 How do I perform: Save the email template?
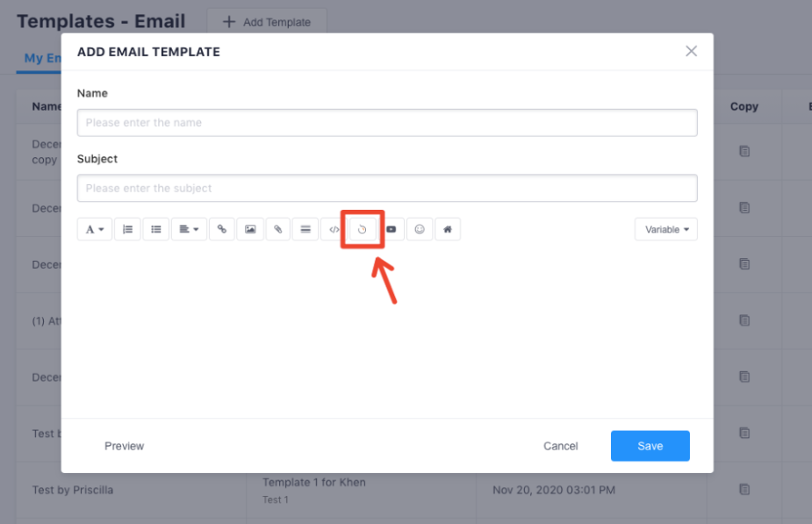click(x=650, y=446)
